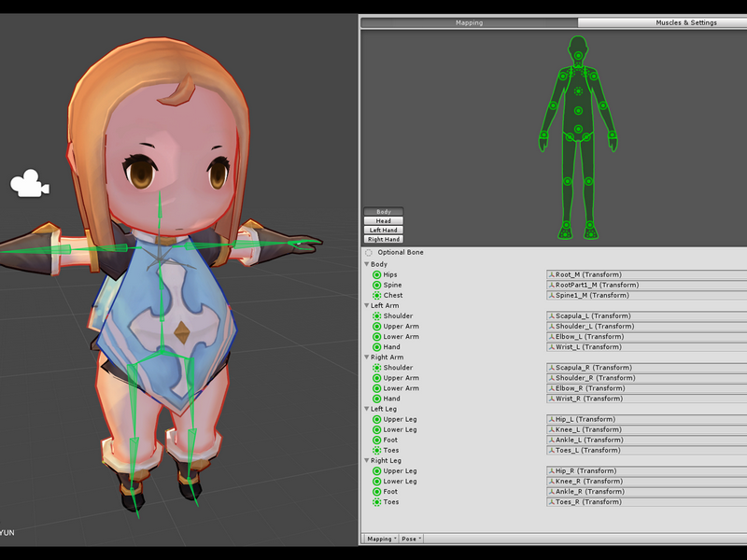Click the RootPart1_M transform field

click(646, 286)
